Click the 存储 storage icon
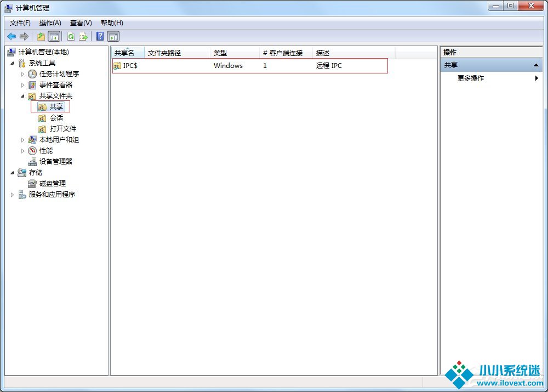The height and width of the screenshot is (392, 548). pos(22,172)
